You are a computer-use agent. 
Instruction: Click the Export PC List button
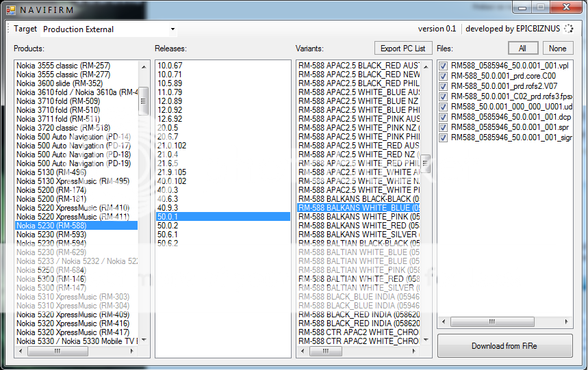[403, 49]
